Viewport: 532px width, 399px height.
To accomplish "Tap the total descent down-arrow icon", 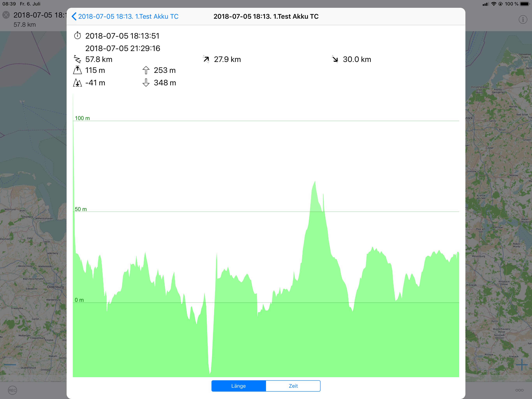I will (146, 83).
